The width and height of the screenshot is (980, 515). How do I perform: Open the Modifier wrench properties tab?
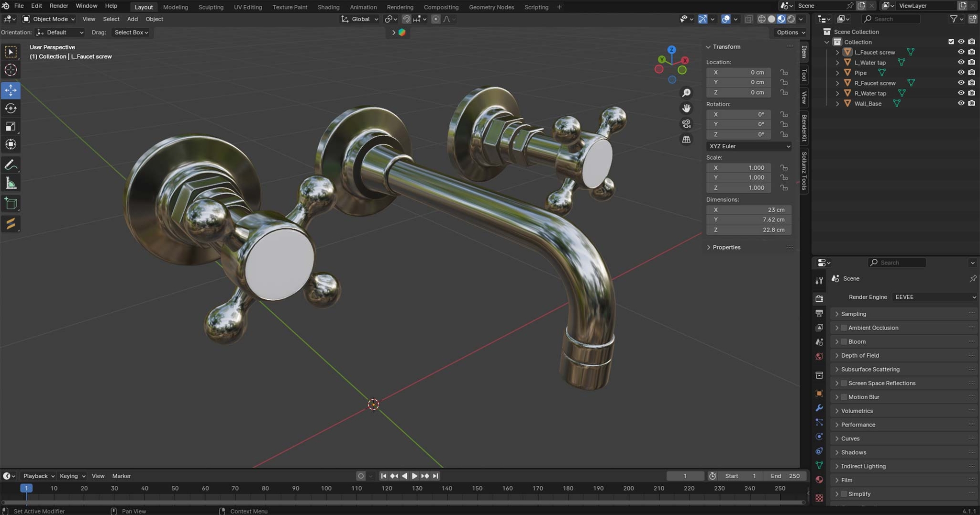[x=819, y=408]
